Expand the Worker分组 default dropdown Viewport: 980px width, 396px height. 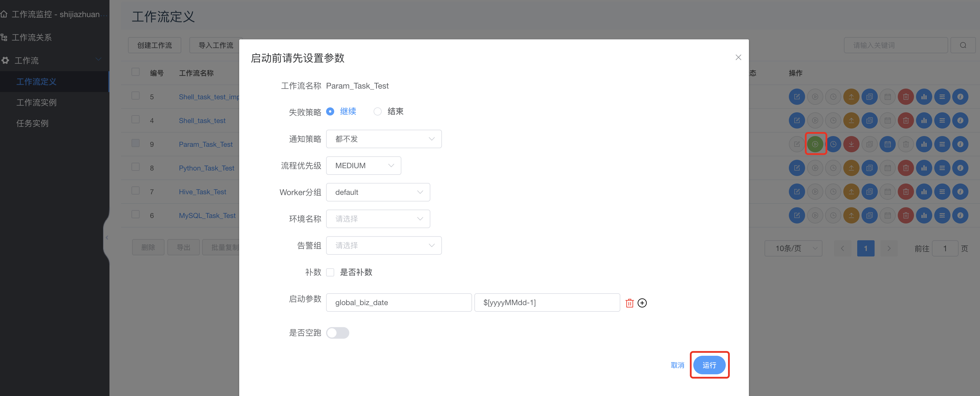(378, 192)
